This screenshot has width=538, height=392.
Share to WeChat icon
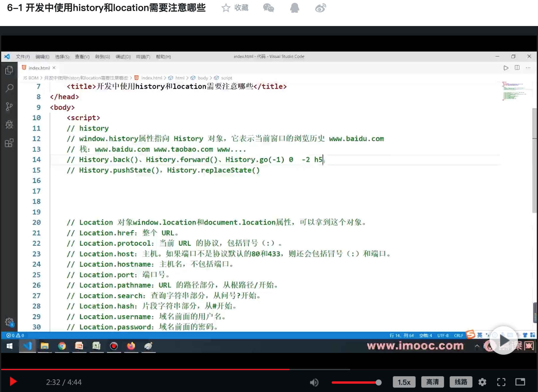click(268, 8)
